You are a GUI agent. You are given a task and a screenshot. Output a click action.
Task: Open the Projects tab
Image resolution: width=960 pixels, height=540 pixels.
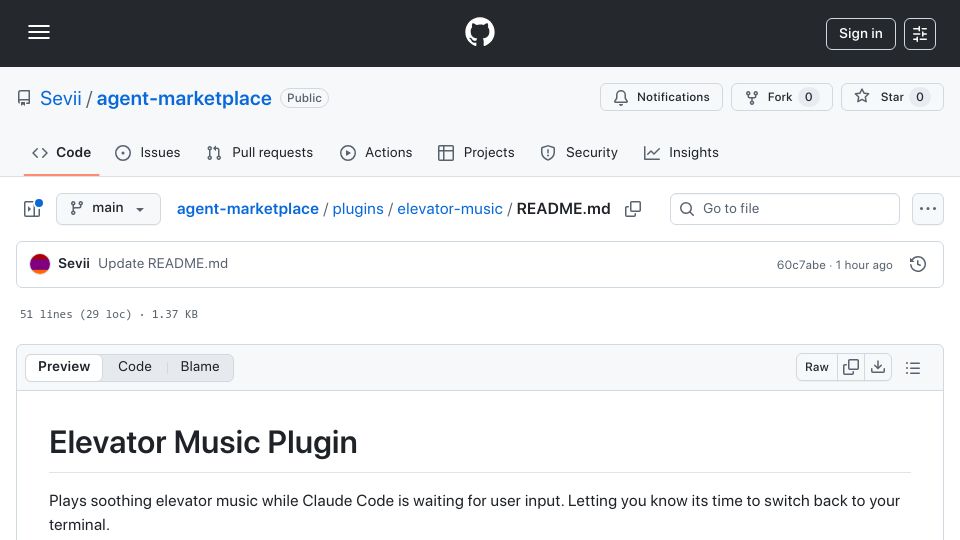(476, 152)
